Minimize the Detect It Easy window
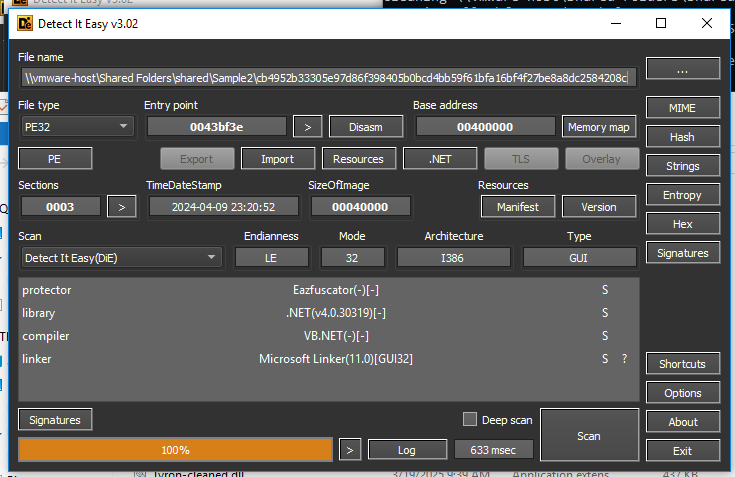 [616, 23]
